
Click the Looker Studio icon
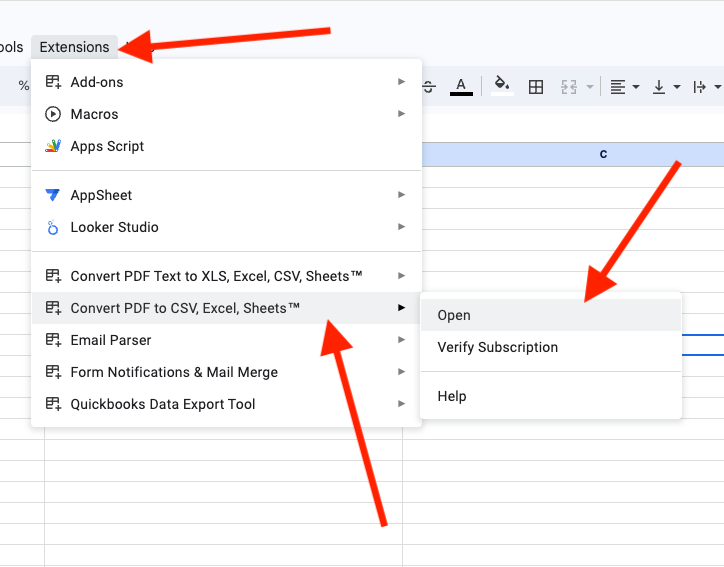coord(53,228)
